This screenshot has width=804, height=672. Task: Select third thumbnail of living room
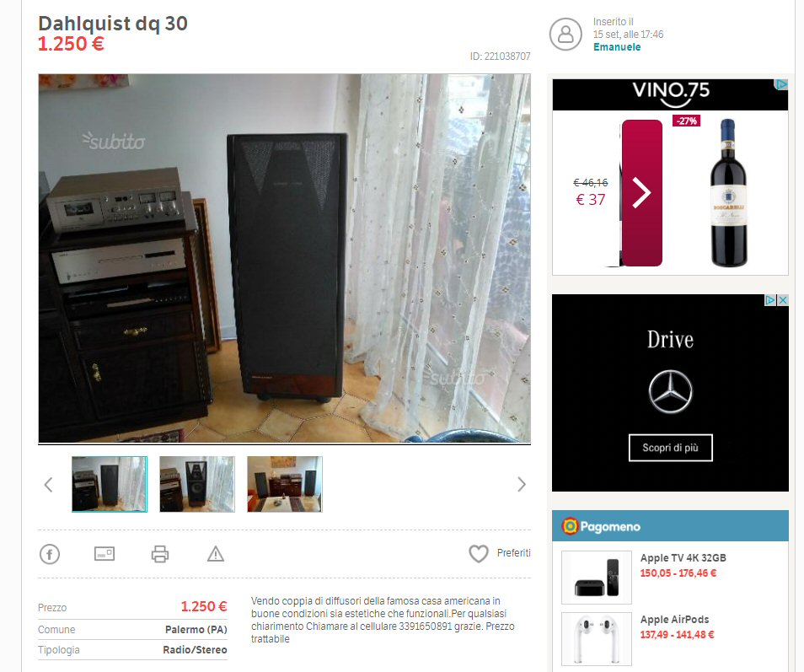[x=285, y=484]
